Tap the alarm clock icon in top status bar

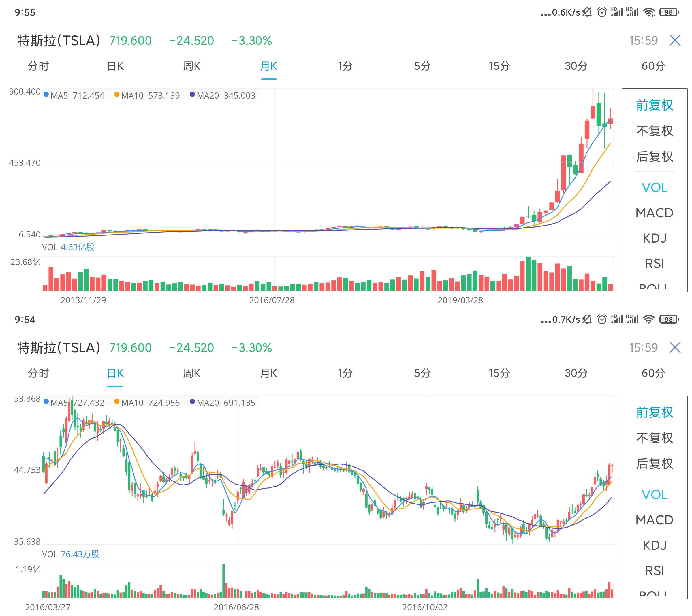point(601,12)
